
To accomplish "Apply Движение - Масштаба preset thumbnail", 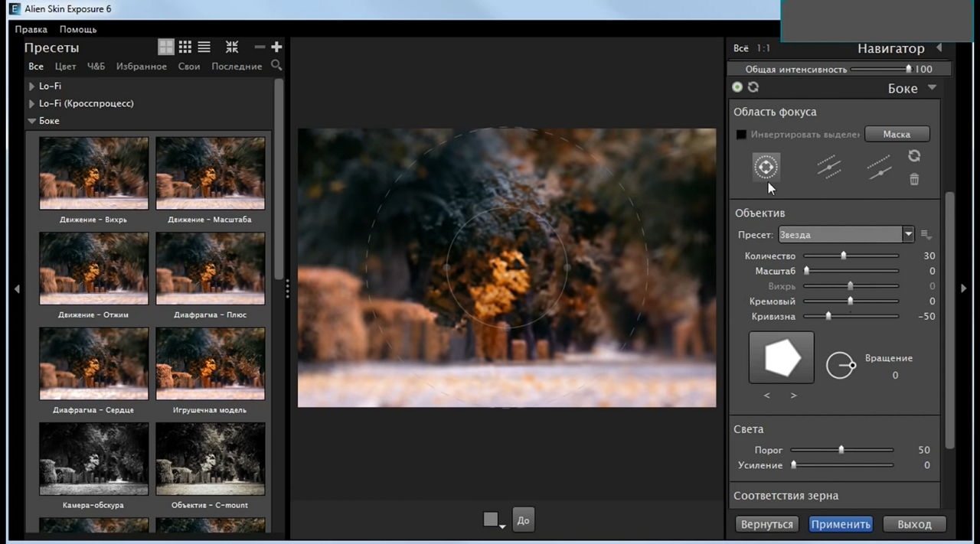I will click(x=210, y=173).
